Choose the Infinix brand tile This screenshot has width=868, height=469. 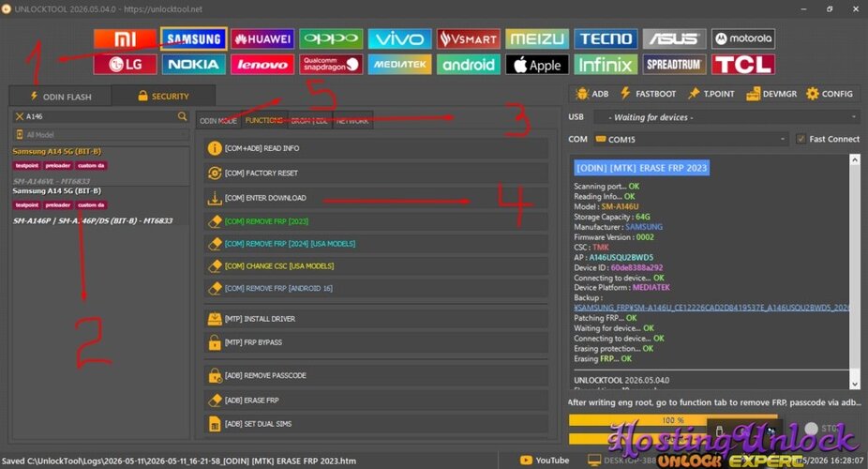(606, 64)
